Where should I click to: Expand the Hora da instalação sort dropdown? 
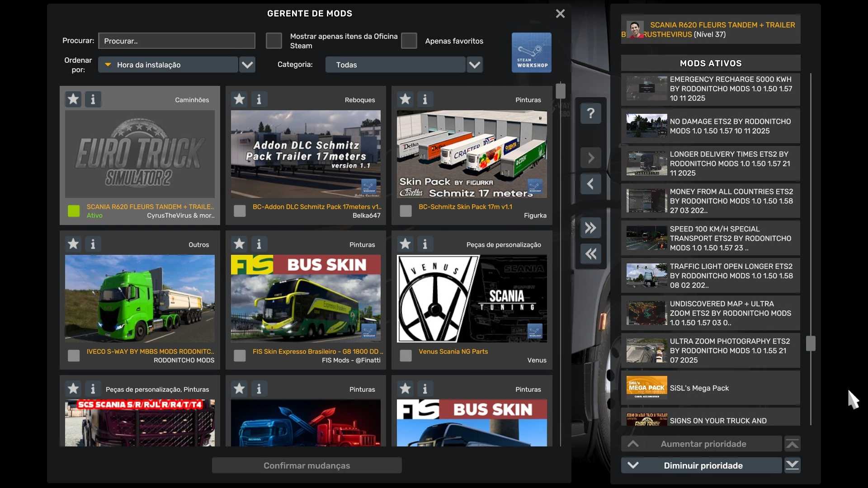(247, 65)
